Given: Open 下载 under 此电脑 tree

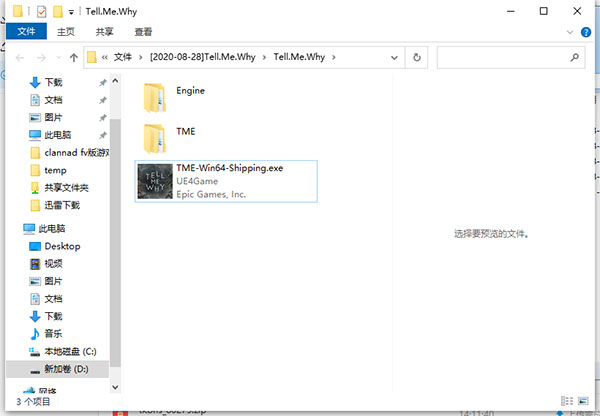Looking at the screenshot, I should 54,316.
